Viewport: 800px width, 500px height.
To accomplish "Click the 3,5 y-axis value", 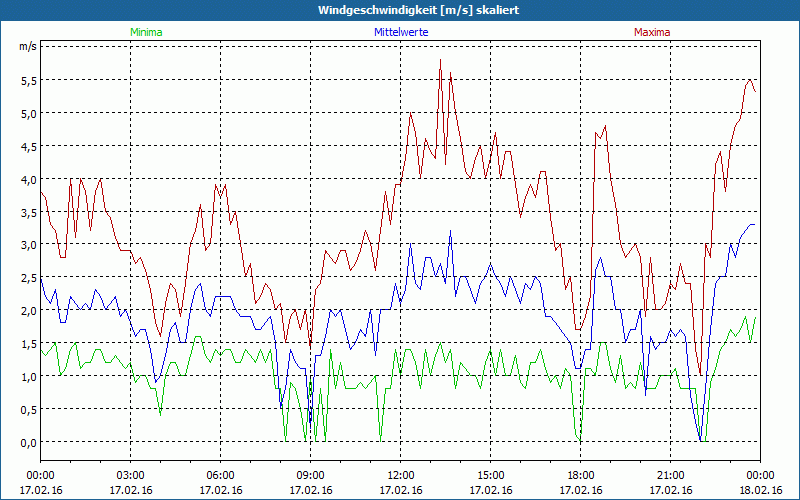I will 29,212.
